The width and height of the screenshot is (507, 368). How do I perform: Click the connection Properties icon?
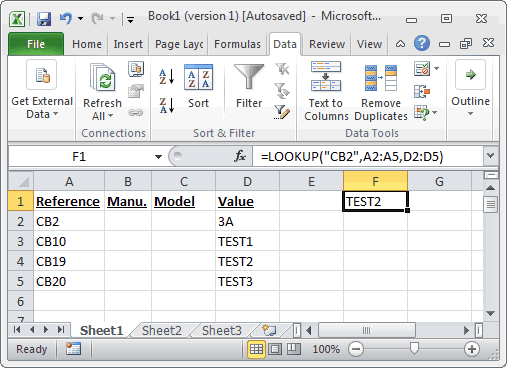136,91
